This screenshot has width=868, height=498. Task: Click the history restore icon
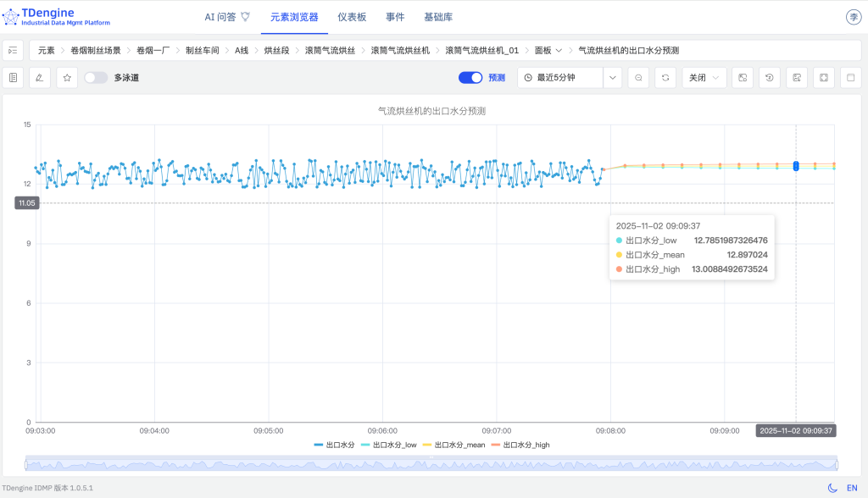click(x=770, y=77)
